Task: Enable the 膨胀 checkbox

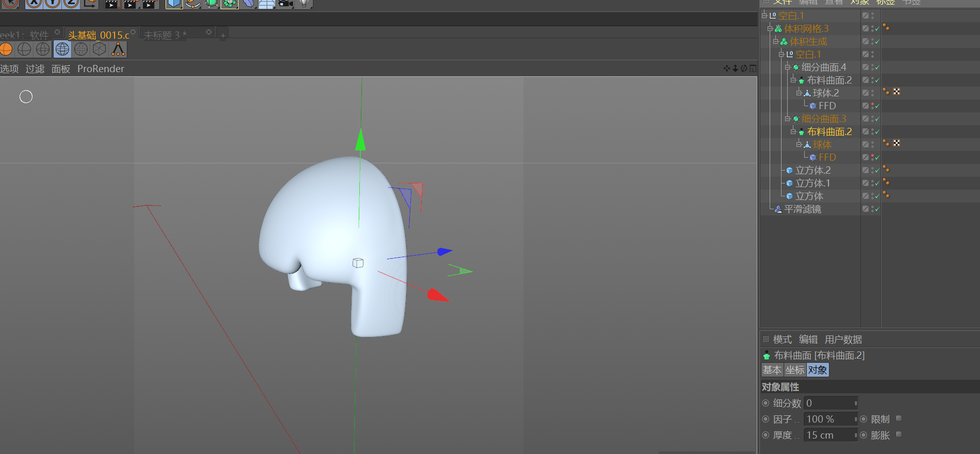Action: point(899,434)
